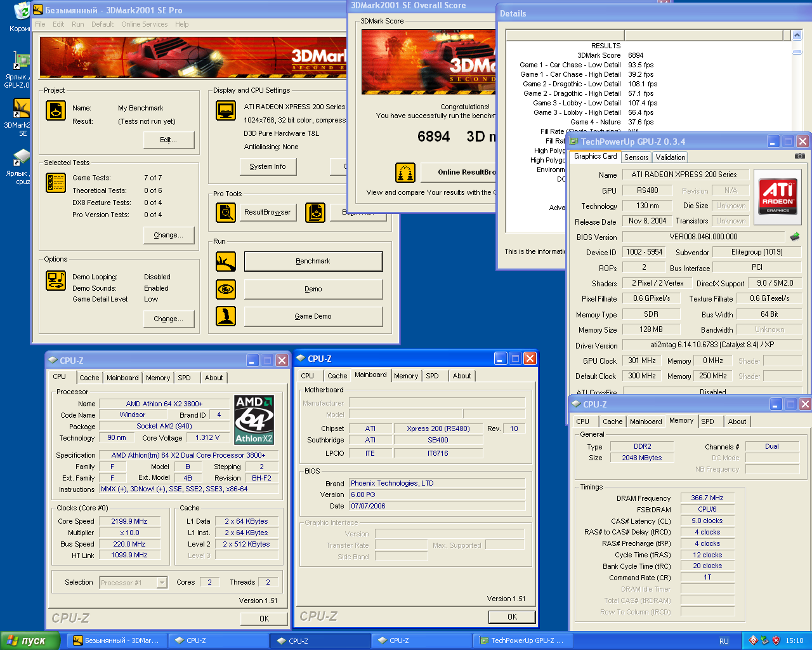Open the SPD tab in the CPU-Z mainboard window
The height and width of the screenshot is (650, 812).
click(x=432, y=376)
